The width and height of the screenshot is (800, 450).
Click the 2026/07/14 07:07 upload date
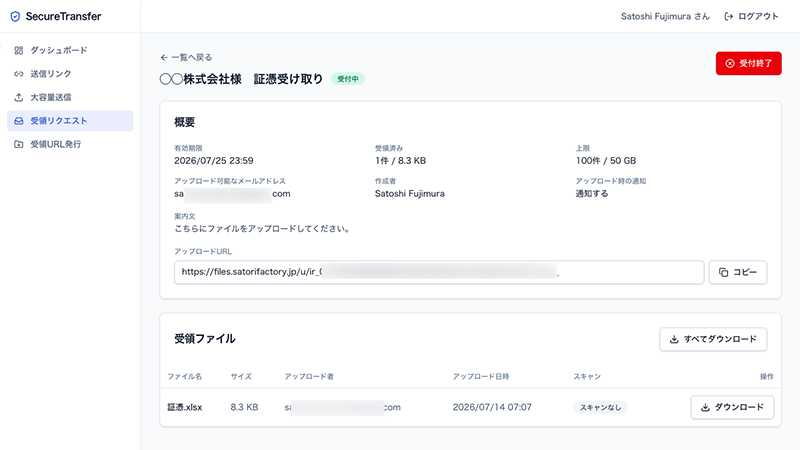492,407
